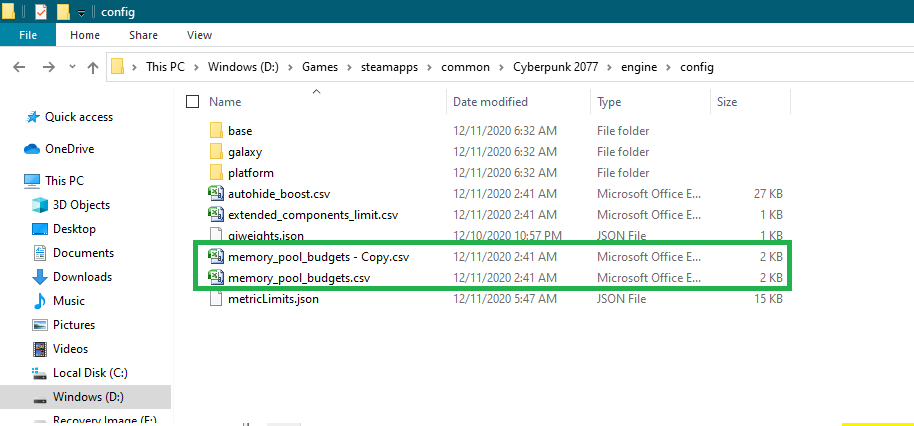Click the 12/10/2020 10:57 PM date cell
The height and width of the screenshot is (426, 914).
pyautogui.click(x=507, y=235)
